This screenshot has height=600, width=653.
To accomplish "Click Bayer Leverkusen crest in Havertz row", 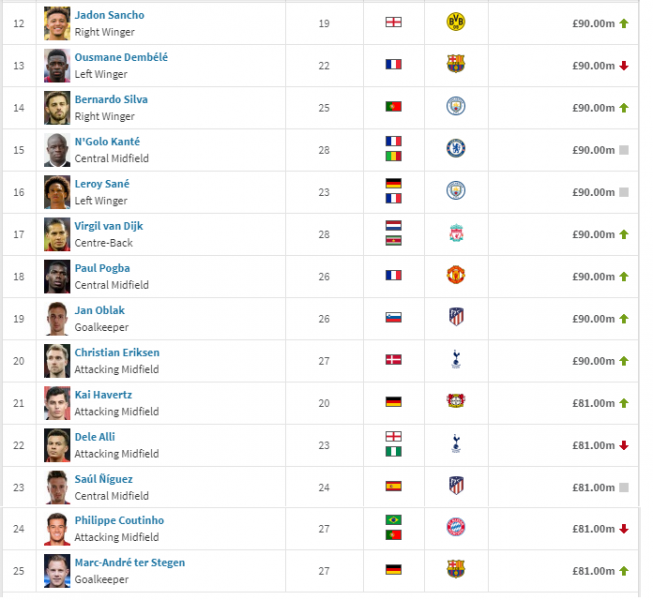I will click(x=456, y=402).
